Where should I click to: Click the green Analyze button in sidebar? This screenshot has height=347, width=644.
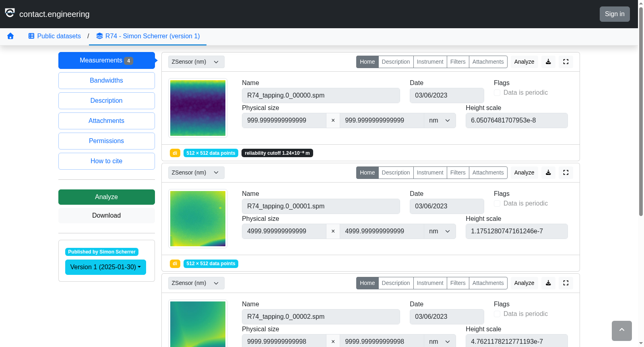106,197
